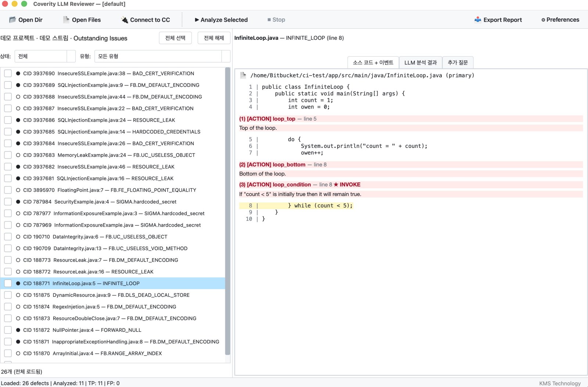Click status dot of CID 3937686
588x387 pixels.
click(18, 120)
